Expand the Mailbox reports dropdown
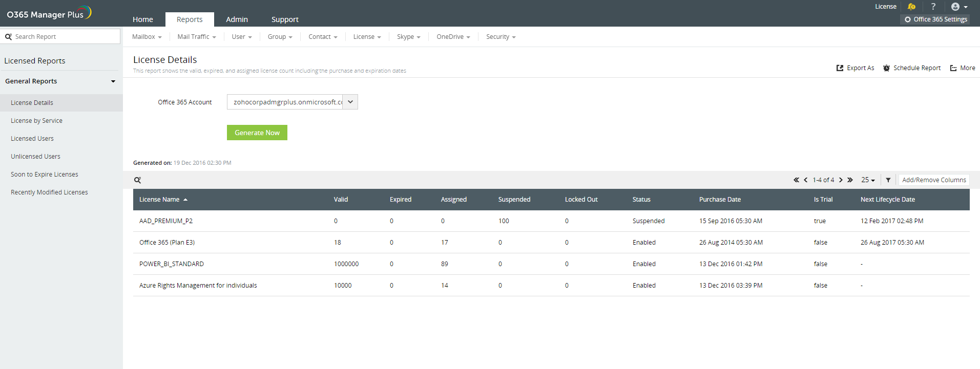Image resolution: width=980 pixels, height=369 pixels. (147, 37)
